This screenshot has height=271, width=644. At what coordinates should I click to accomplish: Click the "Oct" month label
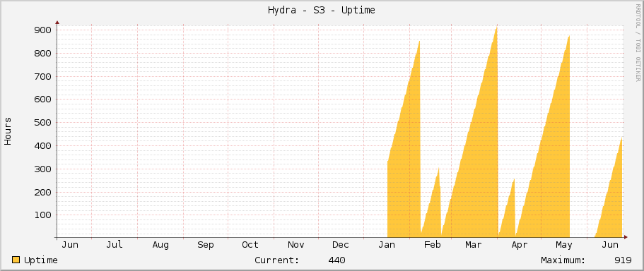point(250,245)
